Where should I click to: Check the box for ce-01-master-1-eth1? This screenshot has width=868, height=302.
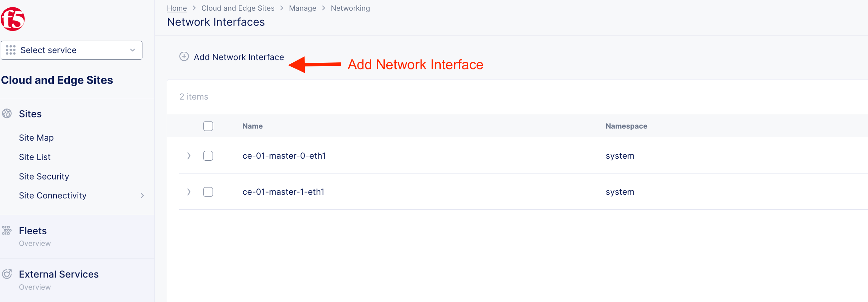pyautogui.click(x=208, y=192)
